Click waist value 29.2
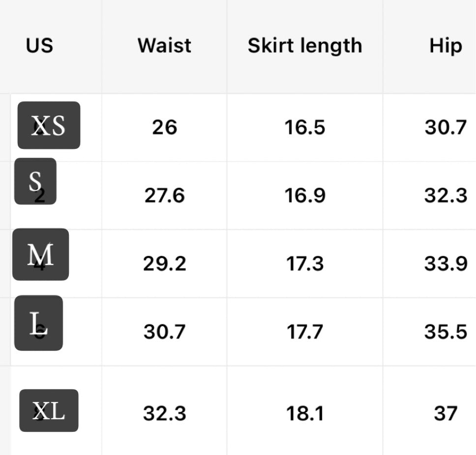Screen dimensions: 476x455 (x=164, y=264)
